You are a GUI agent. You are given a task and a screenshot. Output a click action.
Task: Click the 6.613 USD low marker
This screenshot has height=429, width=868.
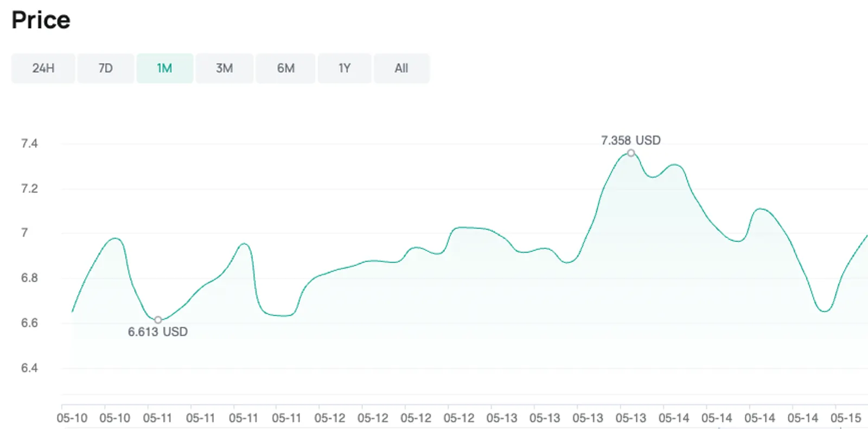tap(158, 320)
